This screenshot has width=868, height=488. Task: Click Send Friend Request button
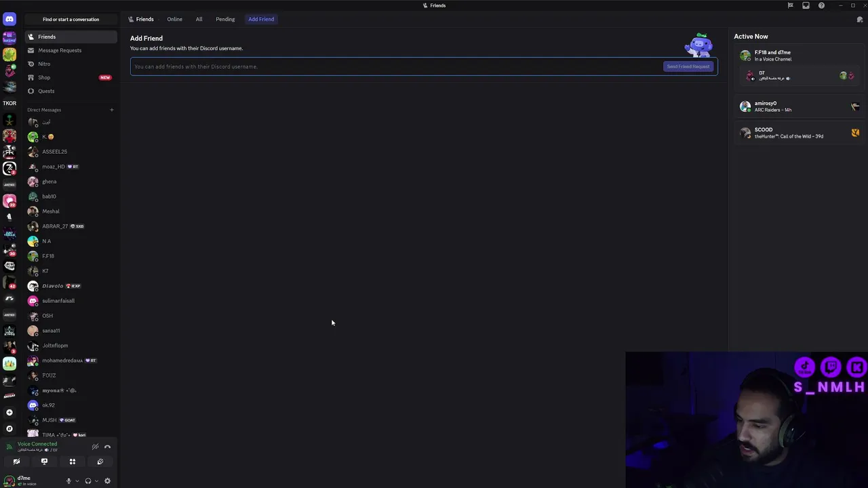[688, 66]
